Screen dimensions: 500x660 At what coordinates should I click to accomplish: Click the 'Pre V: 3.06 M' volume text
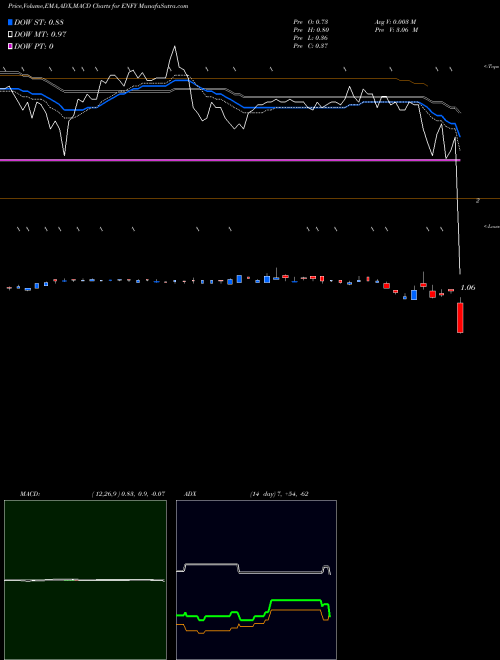pyautogui.click(x=397, y=30)
